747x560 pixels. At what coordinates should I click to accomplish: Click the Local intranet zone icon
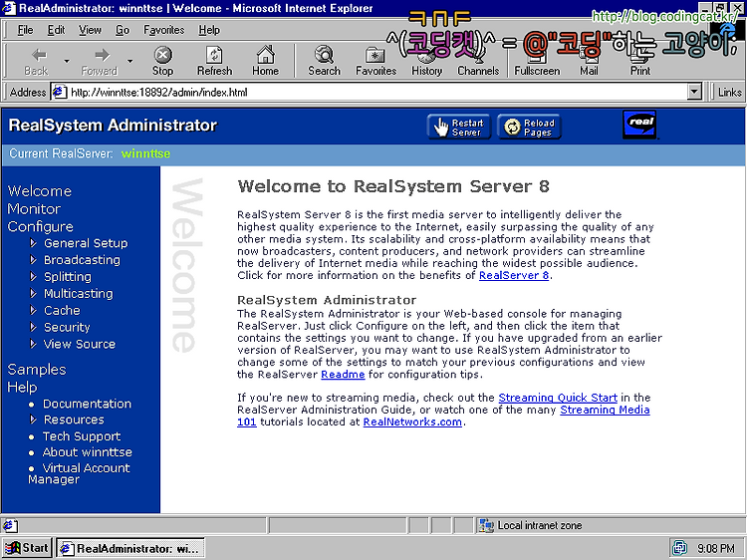point(486,525)
